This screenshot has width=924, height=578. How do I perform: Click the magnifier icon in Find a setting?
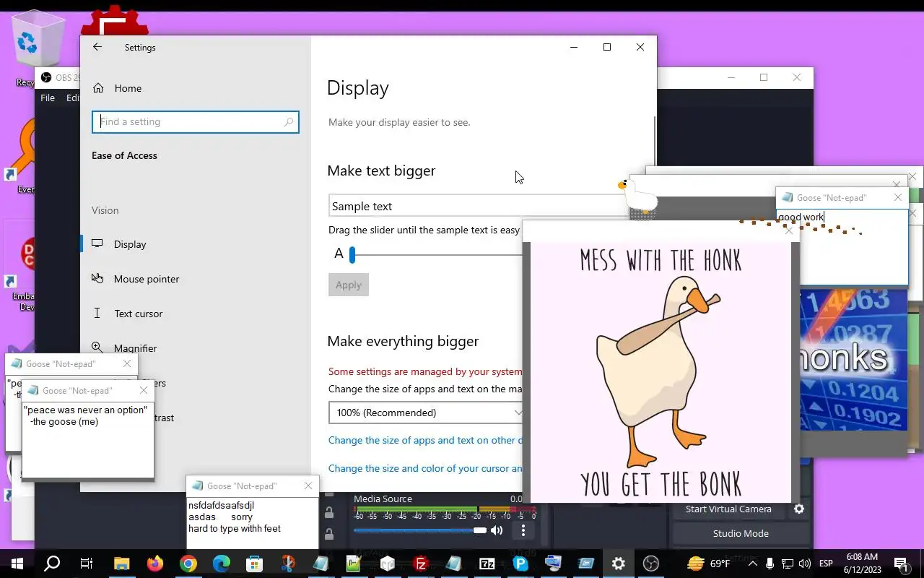[x=289, y=122]
